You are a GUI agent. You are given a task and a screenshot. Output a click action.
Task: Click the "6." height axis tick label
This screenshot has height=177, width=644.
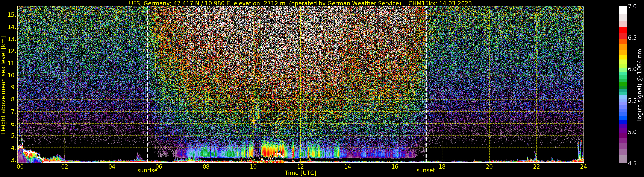coord(13,124)
